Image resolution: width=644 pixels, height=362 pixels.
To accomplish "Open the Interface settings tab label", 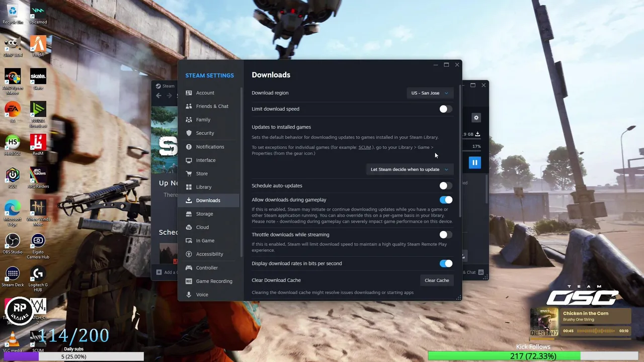I will (x=206, y=160).
